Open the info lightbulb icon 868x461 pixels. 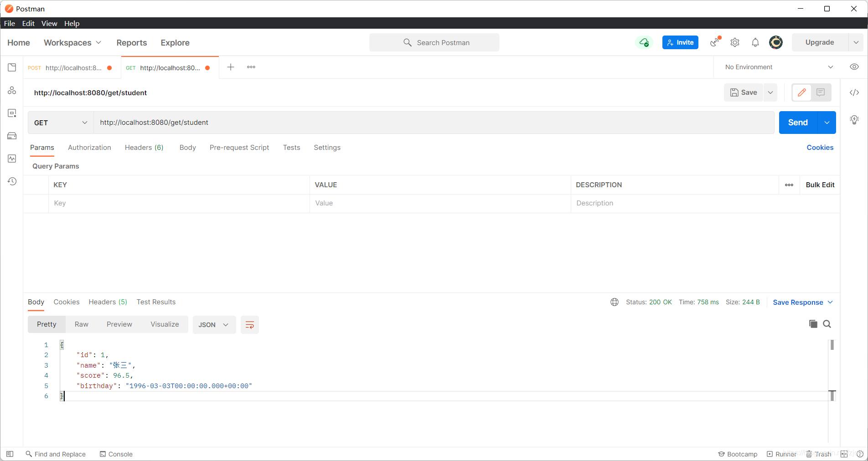click(854, 120)
